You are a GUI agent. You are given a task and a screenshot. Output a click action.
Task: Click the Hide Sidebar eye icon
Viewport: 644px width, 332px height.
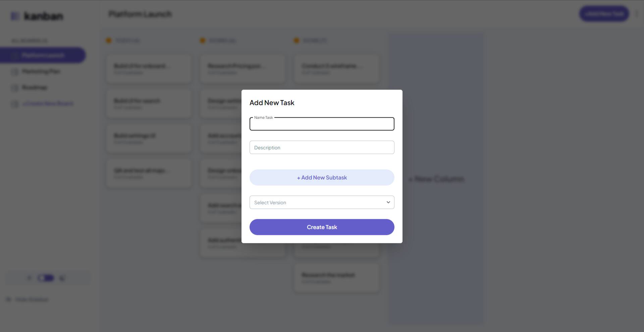point(8,299)
